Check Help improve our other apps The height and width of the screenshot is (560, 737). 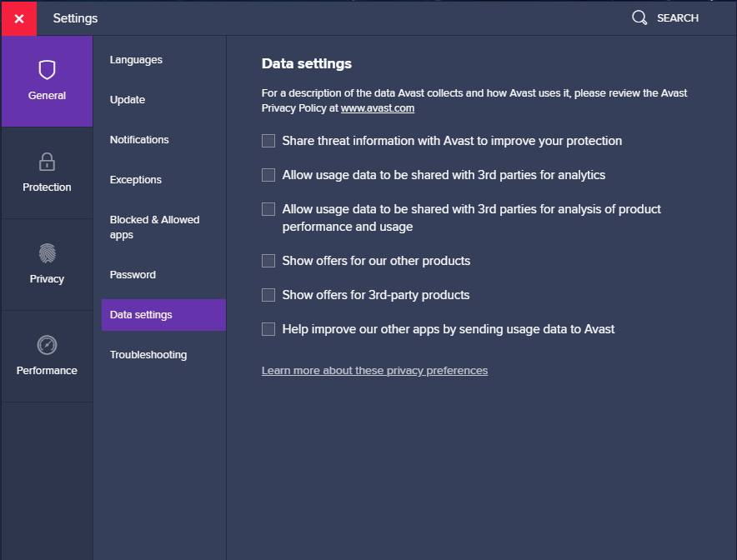point(268,329)
